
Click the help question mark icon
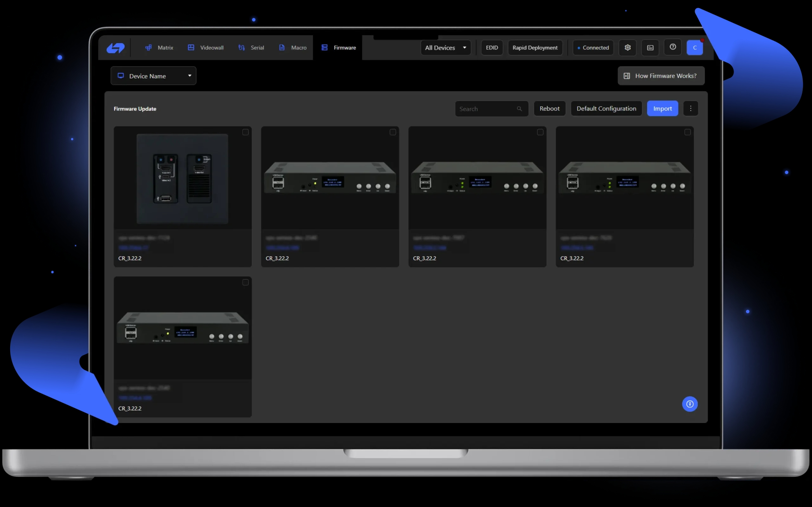[673, 47]
